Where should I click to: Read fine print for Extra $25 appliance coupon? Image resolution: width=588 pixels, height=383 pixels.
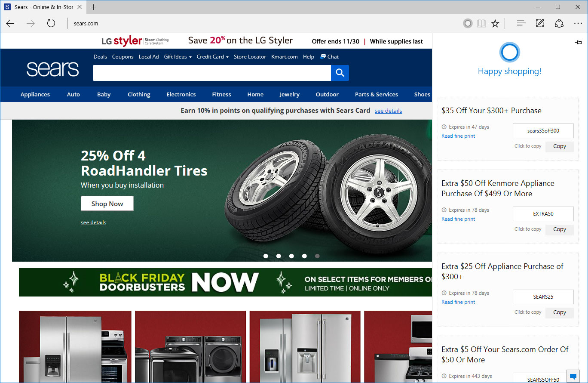point(458,302)
